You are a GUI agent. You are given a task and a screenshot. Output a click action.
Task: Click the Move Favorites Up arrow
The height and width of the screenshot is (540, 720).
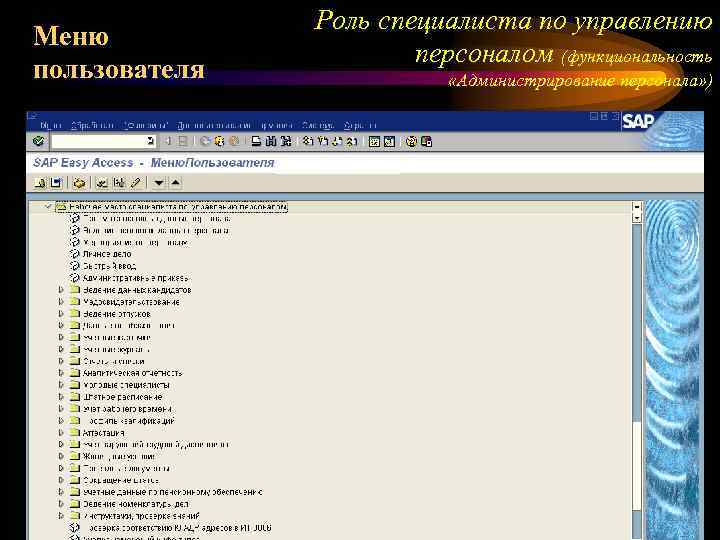coord(175,183)
